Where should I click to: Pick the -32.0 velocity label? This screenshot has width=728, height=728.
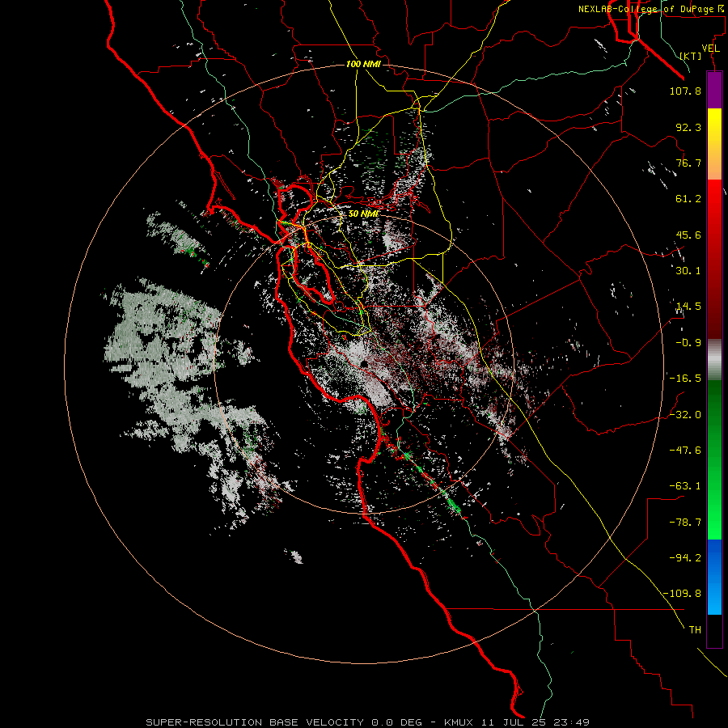click(x=685, y=414)
